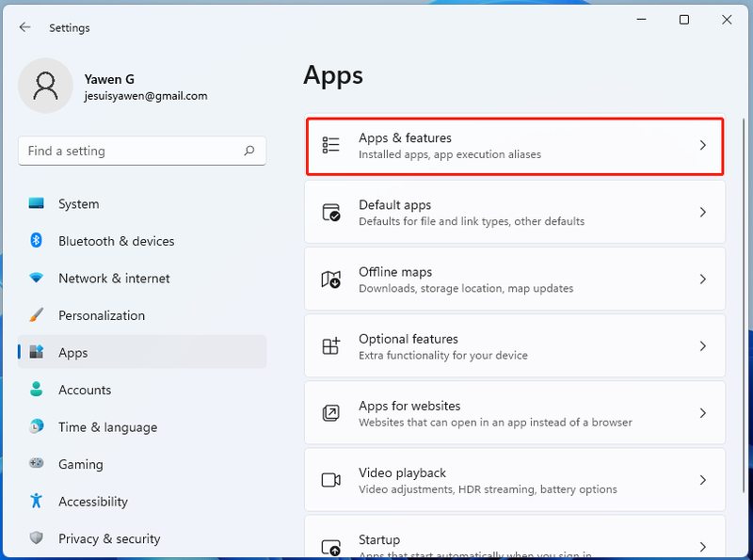Screen dimensions: 753x560
Task: Open Default apps title
Action: 394,205
